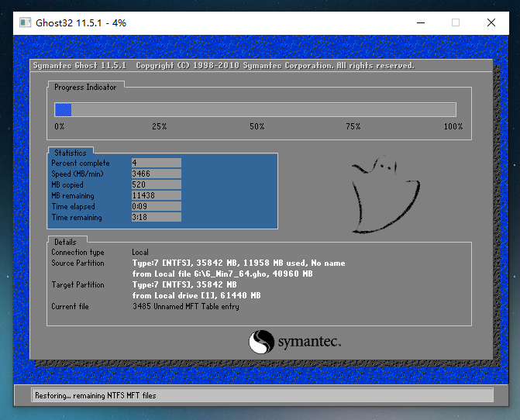Click the Time remaining value field
Viewport: 520px width, 420px height.
(157, 218)
